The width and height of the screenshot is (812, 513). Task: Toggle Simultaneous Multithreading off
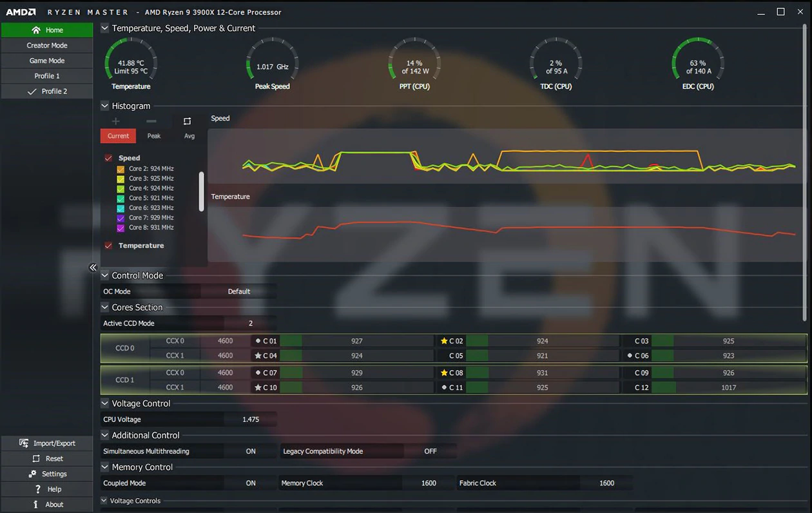[x=250, y=451]
